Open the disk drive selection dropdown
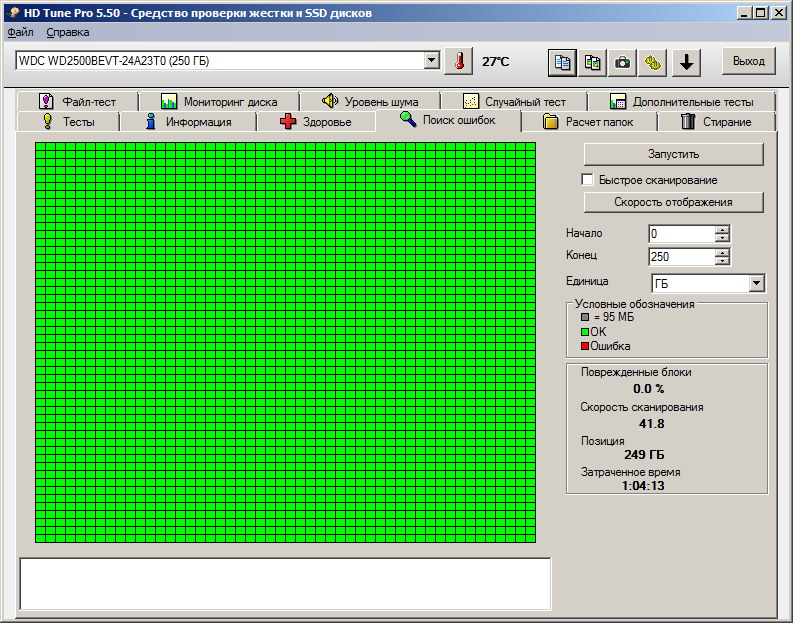793x623 pixels. (x=431, y=61)
